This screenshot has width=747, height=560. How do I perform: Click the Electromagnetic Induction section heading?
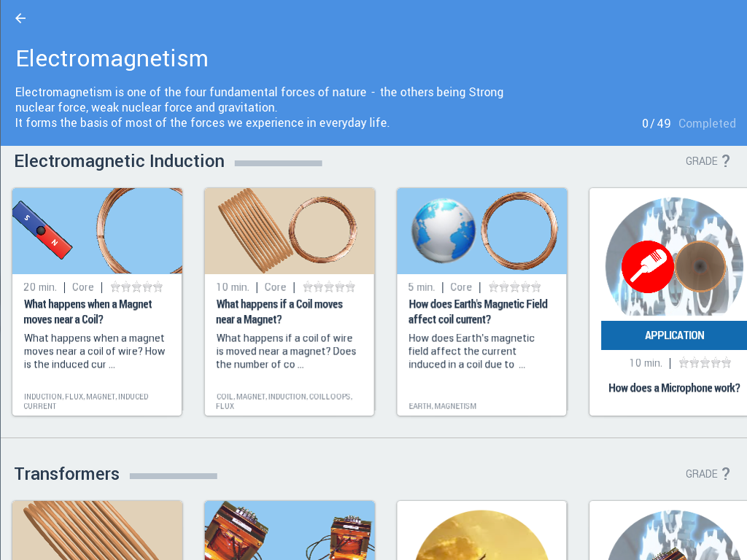[119, 161]
